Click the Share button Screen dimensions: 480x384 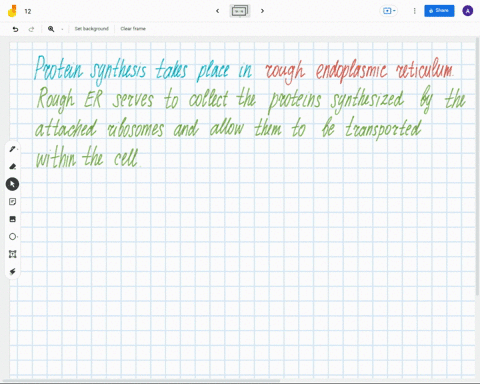click(x=439, y=11)
